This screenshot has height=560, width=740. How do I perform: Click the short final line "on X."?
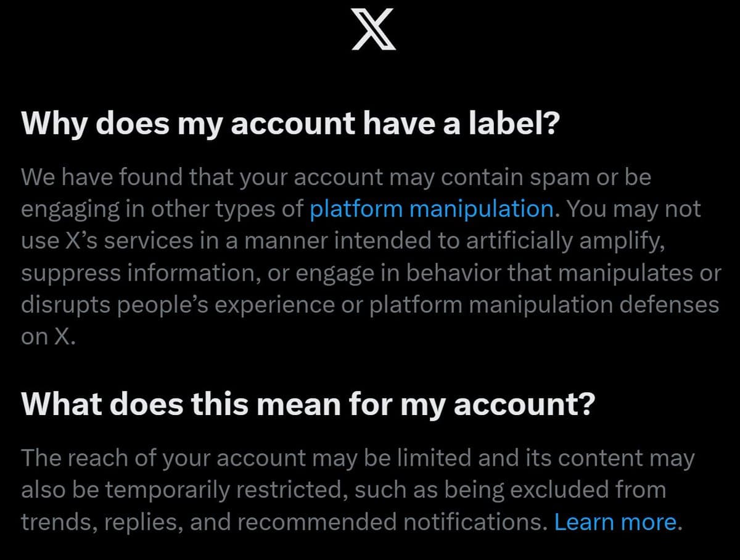pyautogui.click(x=48, y=337)
